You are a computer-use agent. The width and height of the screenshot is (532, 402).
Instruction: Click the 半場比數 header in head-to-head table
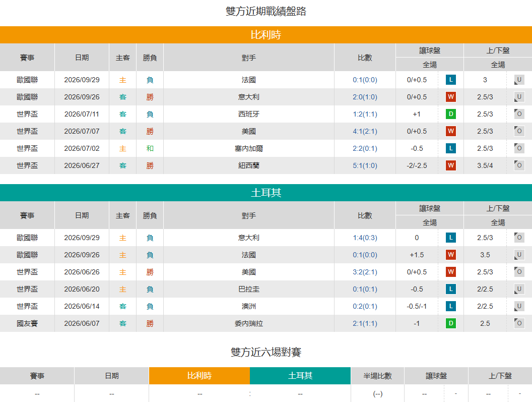[378, 376]
